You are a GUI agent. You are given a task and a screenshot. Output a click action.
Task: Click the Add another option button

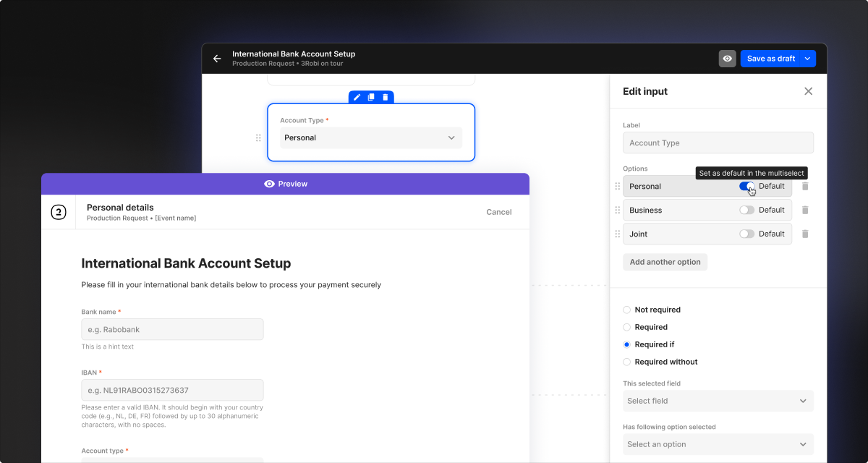(665, 262)
